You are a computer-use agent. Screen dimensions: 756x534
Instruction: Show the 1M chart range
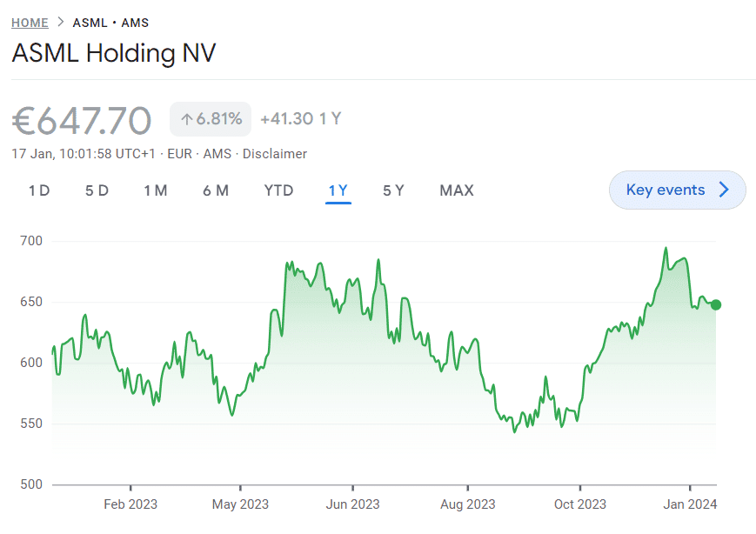(156, 190)
